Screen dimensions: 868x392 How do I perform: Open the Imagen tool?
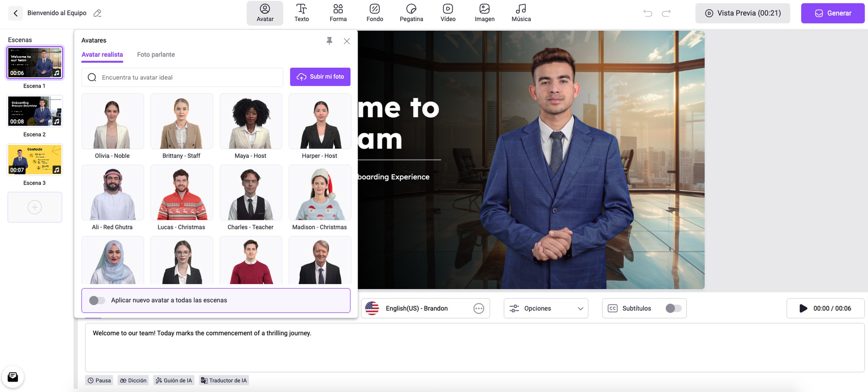pyautogui.click(x=485, y=13)
